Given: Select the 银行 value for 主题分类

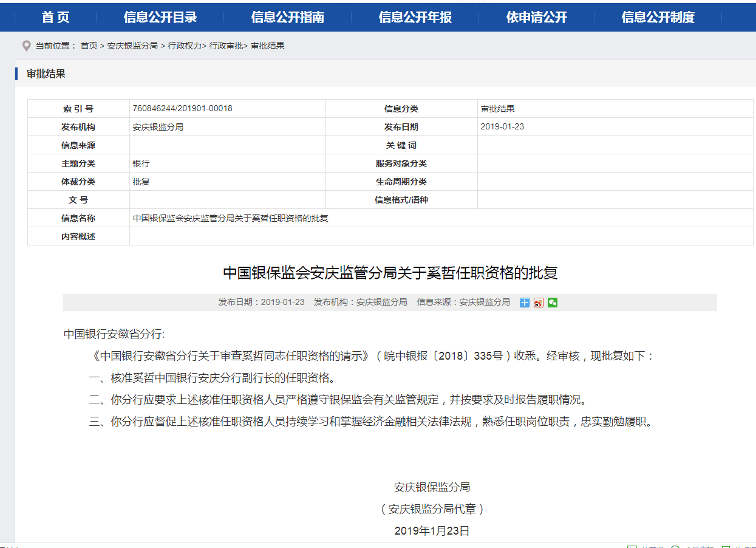Looking at the screenshot, I should coord(141,163).
